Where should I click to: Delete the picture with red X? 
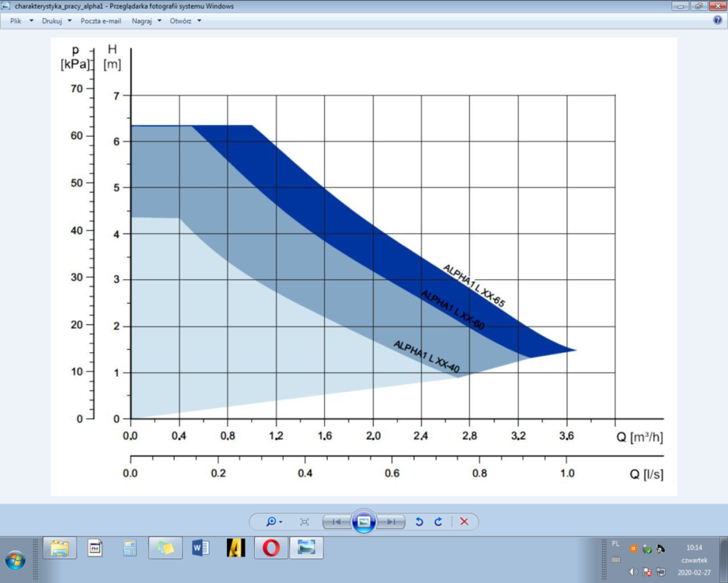[x=464, y=522]
